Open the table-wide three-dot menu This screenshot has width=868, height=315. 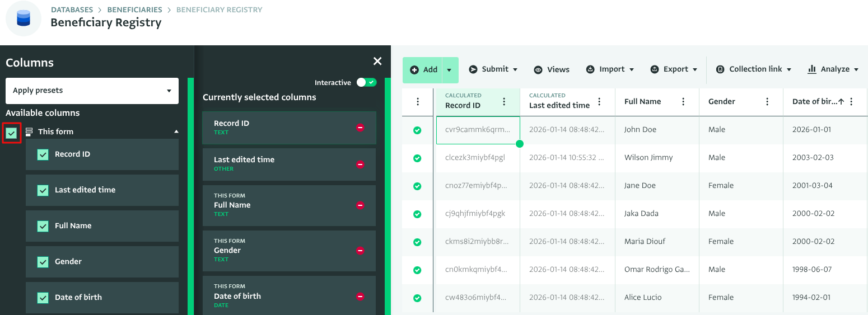tap(418, 101)
